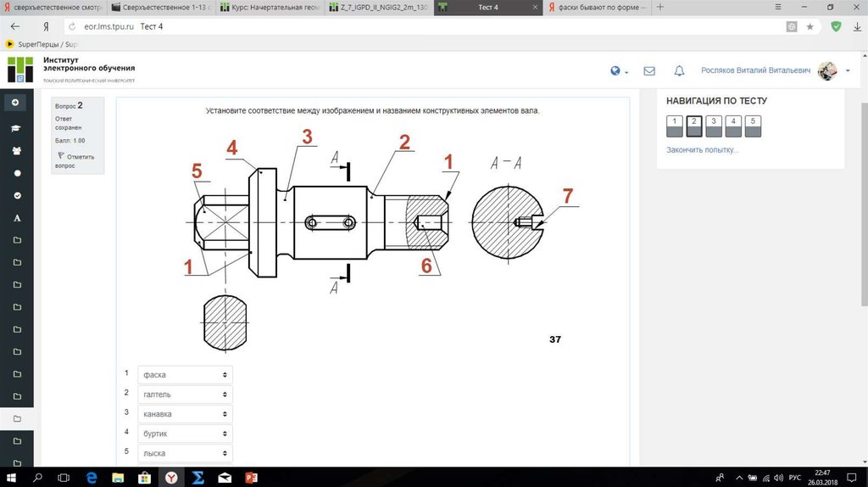Viewport: 868px width, 487px height.
Task: Switch to Сверхъестественное 1-13 browser tab
Action: (x=161, y=8)
